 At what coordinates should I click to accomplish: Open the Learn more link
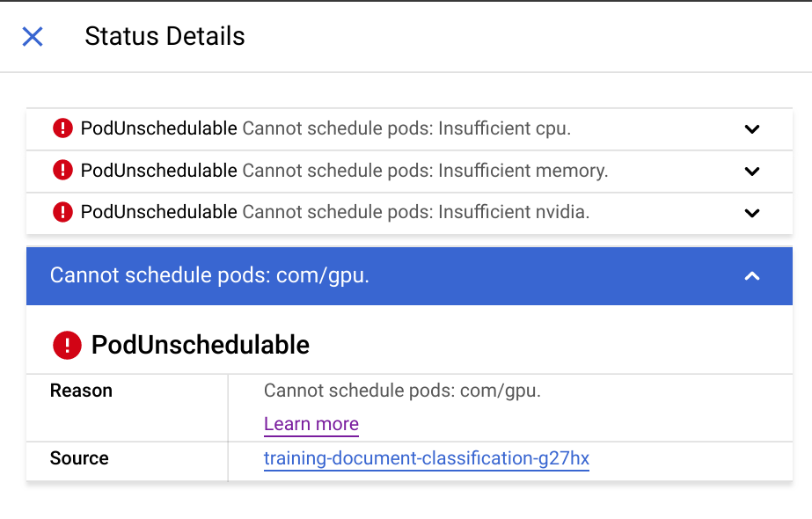[x=311, y=424]
